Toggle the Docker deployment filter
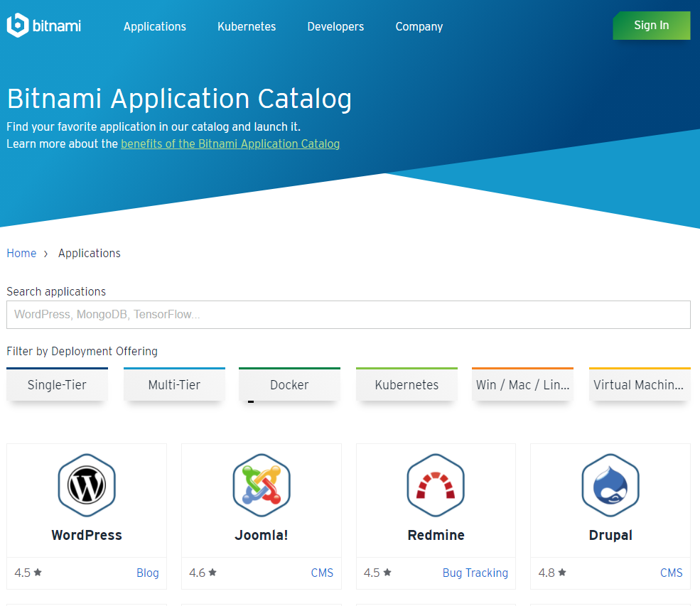The image size is (700, 606). 289,384
